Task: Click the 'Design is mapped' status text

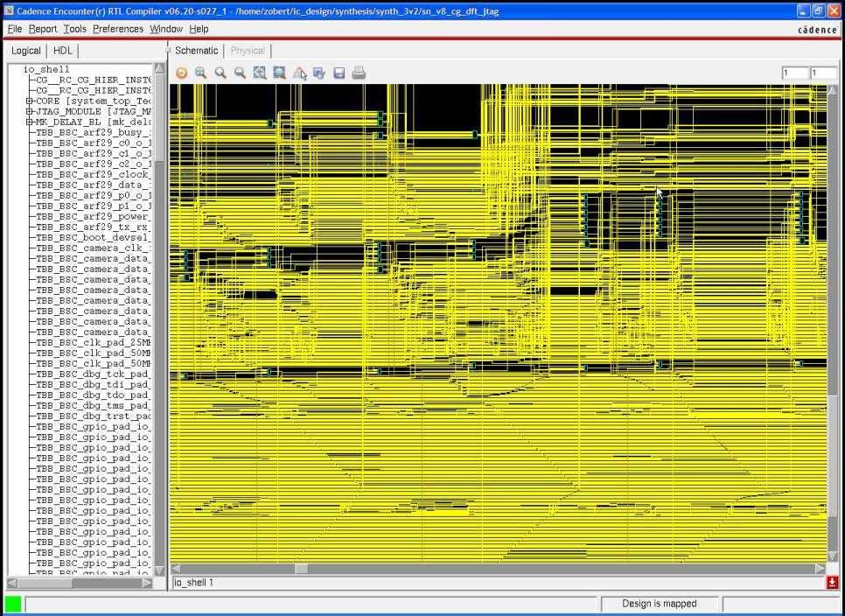Action: point(659,604)
